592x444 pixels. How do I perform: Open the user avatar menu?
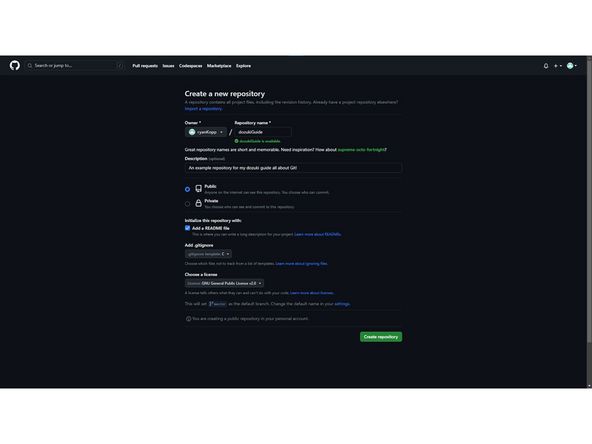coord(572,66)
